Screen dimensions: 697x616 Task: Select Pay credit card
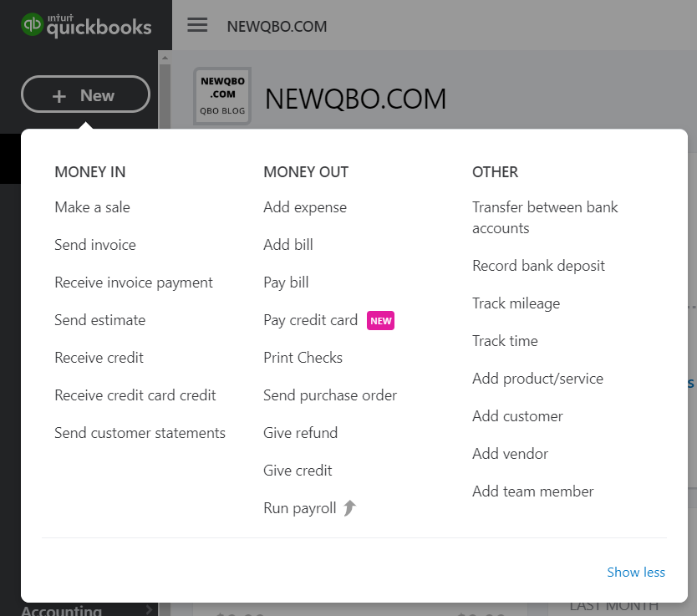tap(310, 320)
